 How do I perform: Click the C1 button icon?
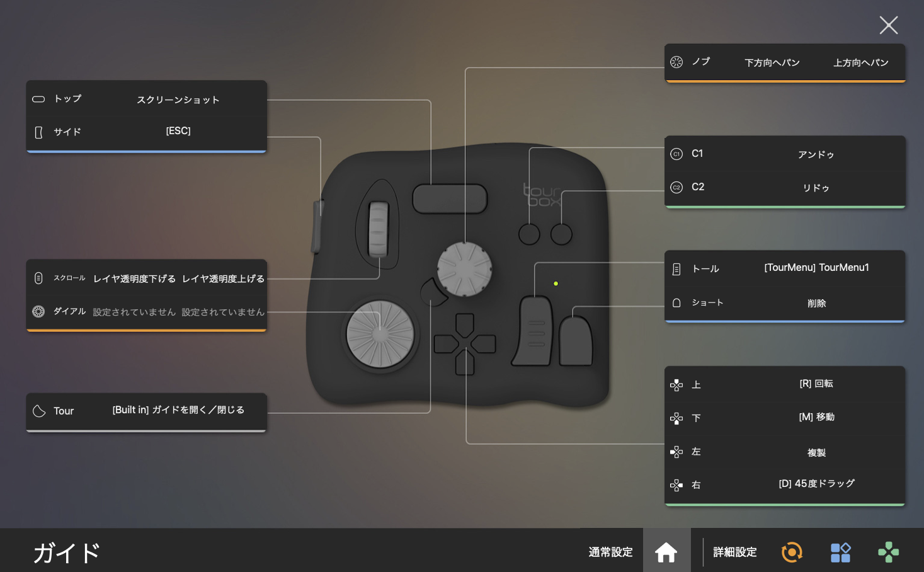click(676, 154)
